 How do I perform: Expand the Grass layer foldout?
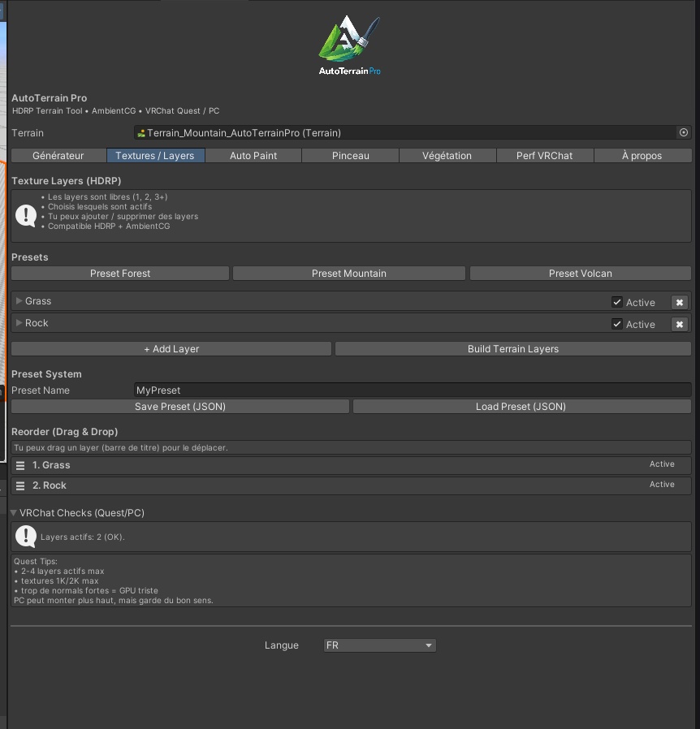[19, 301]
